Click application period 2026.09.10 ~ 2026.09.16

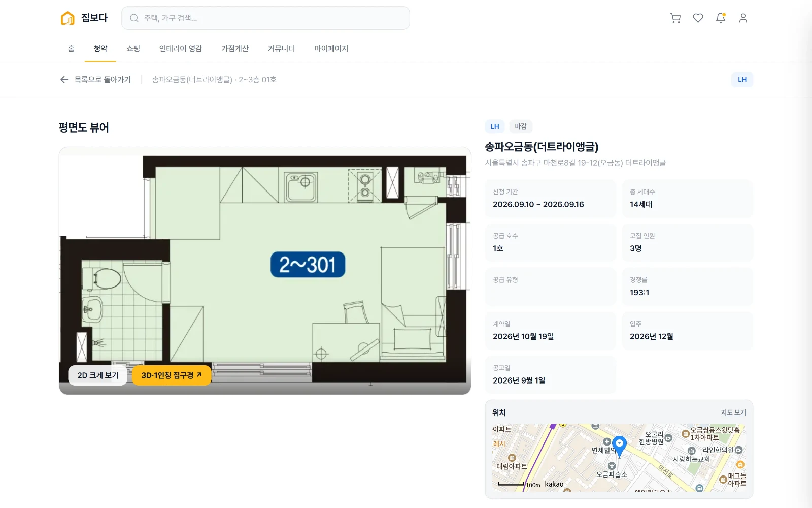click(538, 204)
